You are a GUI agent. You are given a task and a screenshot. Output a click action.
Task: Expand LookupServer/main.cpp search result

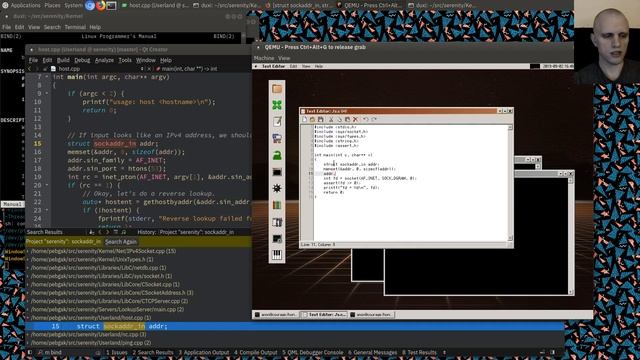click(x=28, y=309)
